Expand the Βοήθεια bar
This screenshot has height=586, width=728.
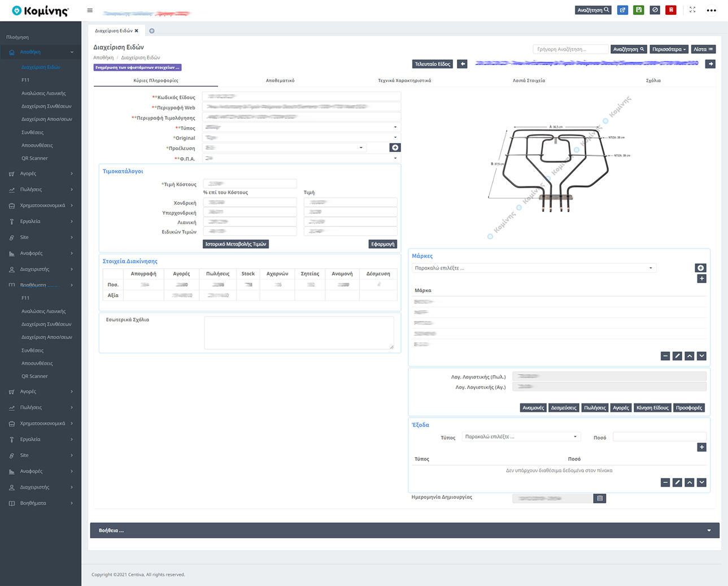tap(404, 530)
